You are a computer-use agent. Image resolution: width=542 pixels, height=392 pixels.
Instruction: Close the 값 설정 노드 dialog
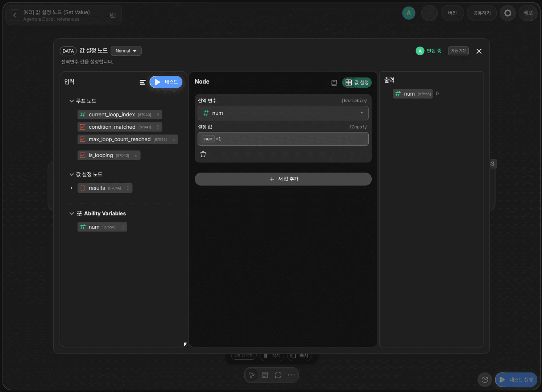pos(479,51)
